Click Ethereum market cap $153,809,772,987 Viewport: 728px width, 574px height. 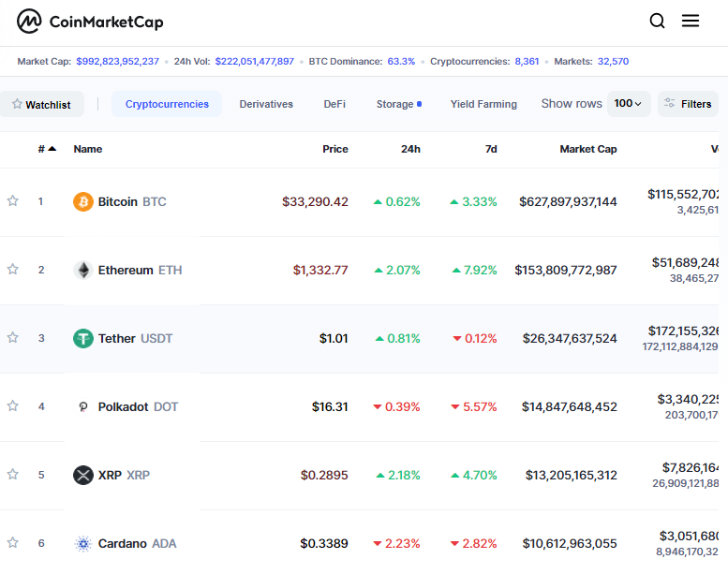pos(566,270)
